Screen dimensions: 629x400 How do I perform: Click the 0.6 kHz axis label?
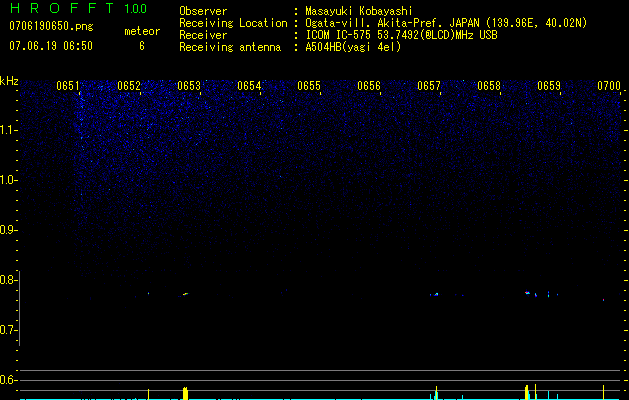coord(8,380)
